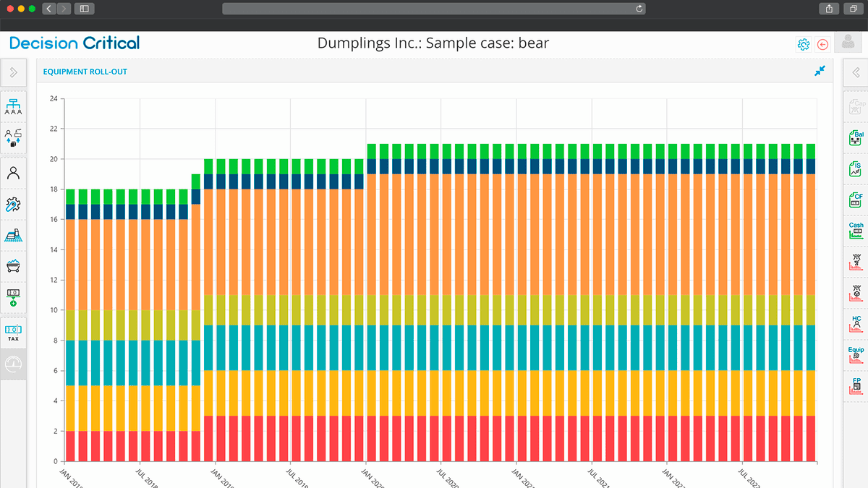Click the Equip report icon
Viewport: 868px width, 488px height.
pos(856,354)
